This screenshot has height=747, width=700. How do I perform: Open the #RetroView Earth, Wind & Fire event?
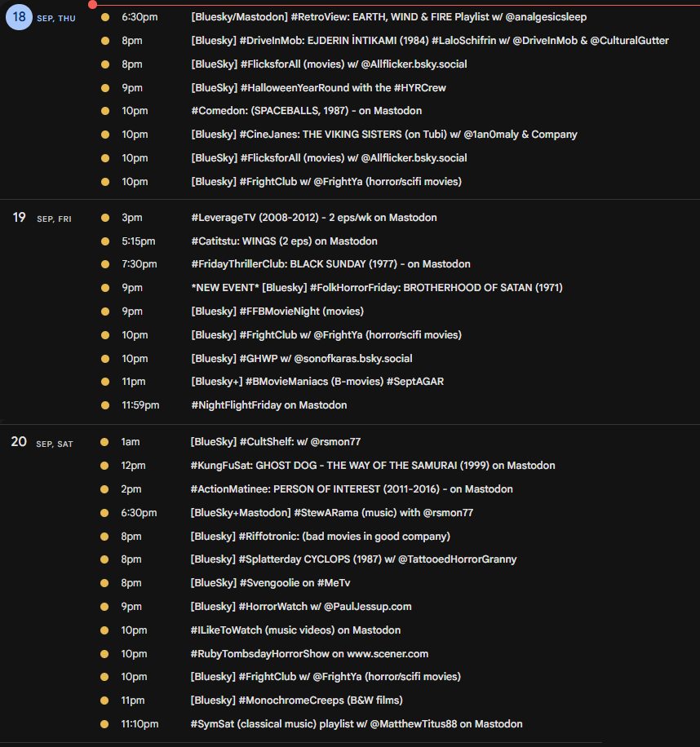(389, 17)
